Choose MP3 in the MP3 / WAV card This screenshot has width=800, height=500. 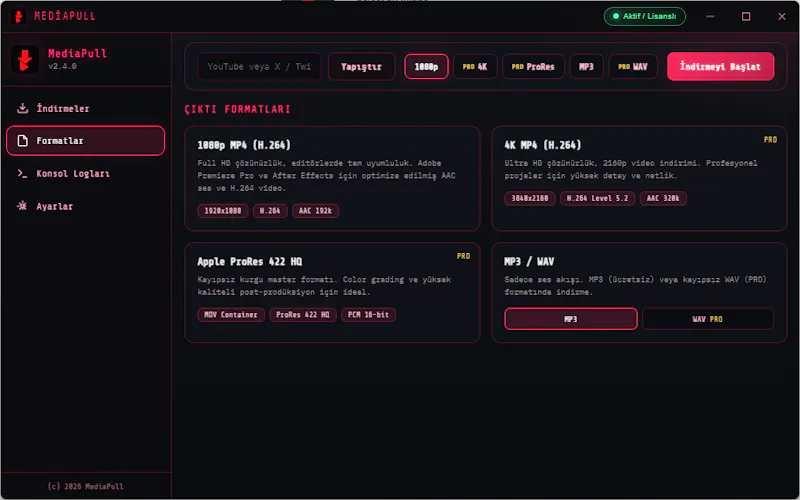[571, 319]
